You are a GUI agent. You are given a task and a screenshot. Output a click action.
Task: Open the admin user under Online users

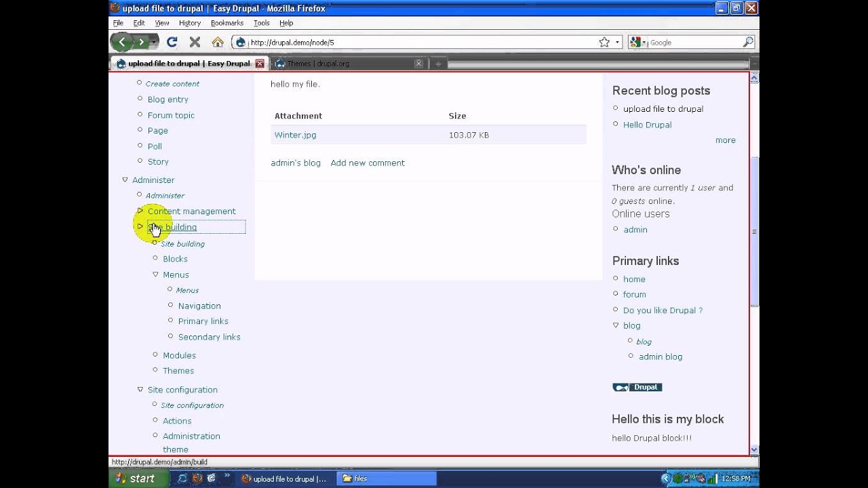point(635,230)
